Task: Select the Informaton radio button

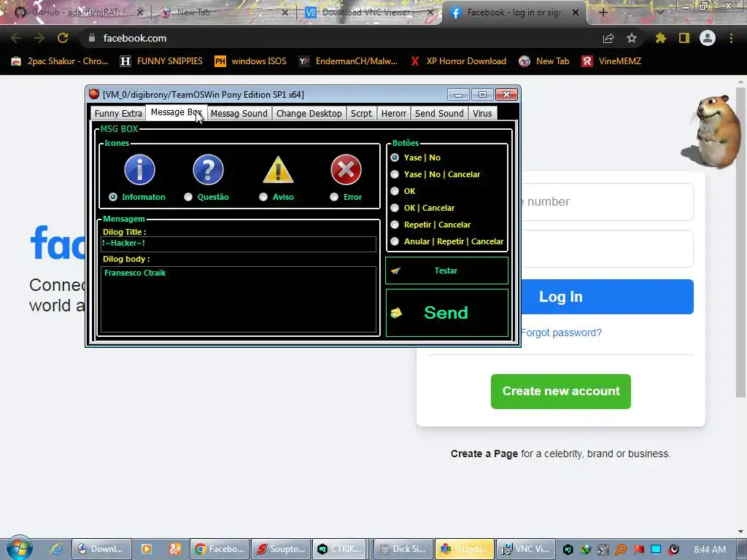Action: coord(113,197)
